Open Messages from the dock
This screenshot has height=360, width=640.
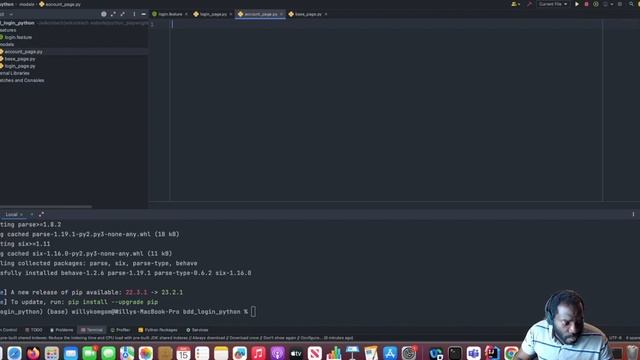tap(108, 353)
